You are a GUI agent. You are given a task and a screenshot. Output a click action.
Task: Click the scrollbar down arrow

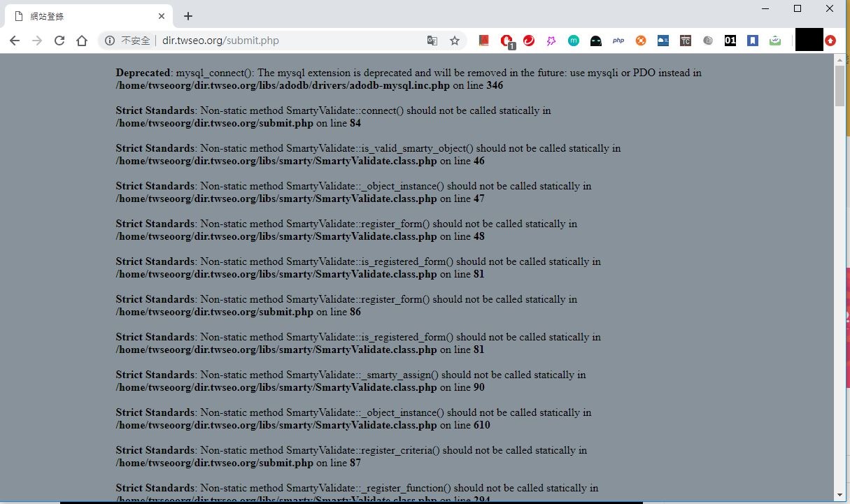click(x=840, y=494)
